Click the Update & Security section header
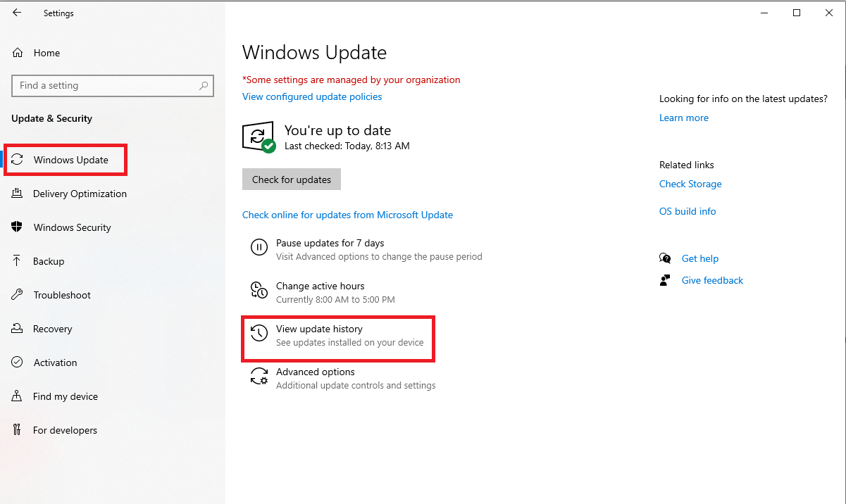846x504 pixels. click(51, 118)
